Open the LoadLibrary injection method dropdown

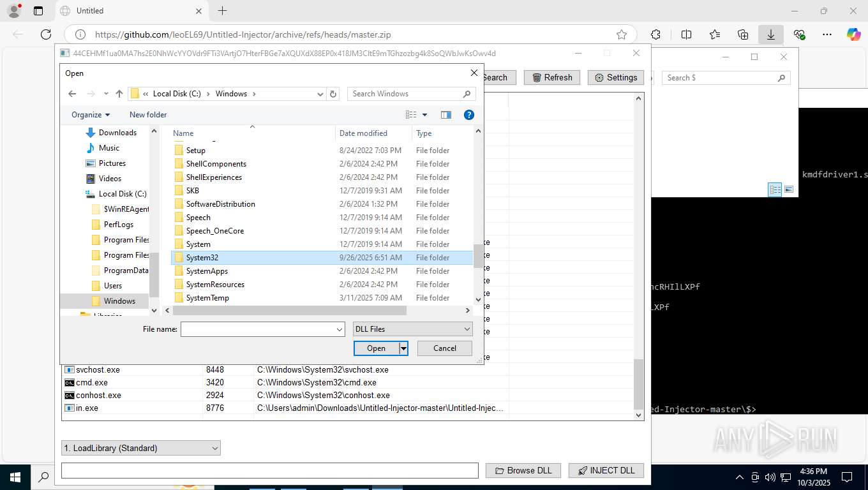click(141, 448)
